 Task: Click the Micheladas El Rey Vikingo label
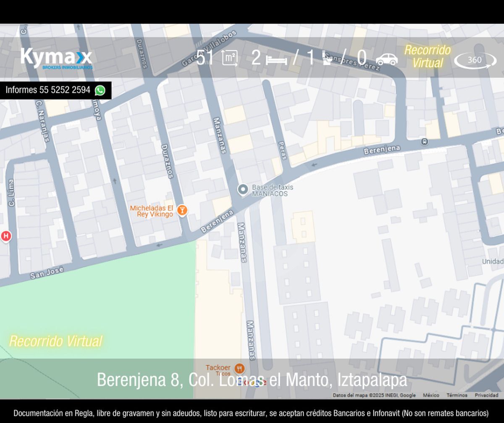[x=152, y=211]
